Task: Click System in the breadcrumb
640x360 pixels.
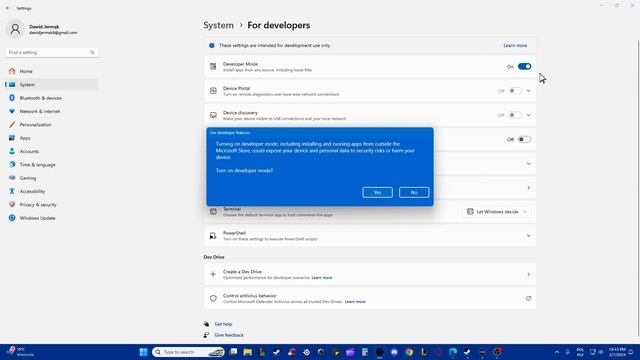Action: coord(218,25)
